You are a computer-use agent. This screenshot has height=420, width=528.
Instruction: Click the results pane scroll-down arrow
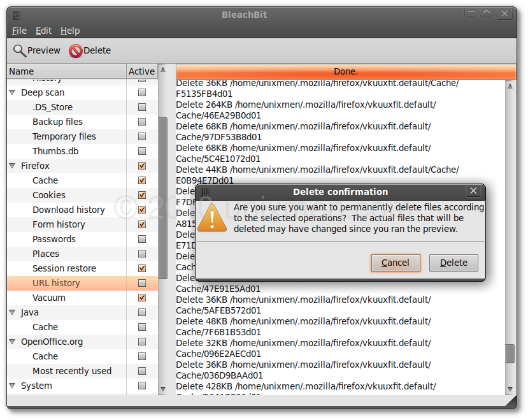tap(510, 389)
